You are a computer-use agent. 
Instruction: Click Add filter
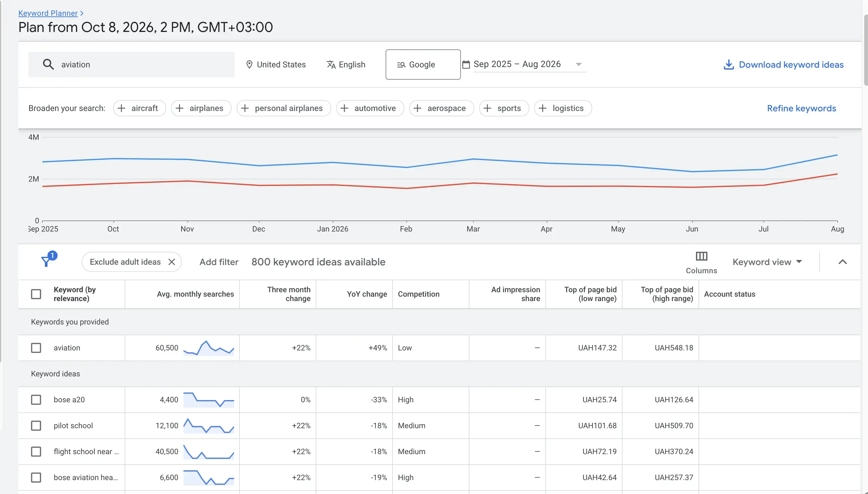tap(219, 262)
